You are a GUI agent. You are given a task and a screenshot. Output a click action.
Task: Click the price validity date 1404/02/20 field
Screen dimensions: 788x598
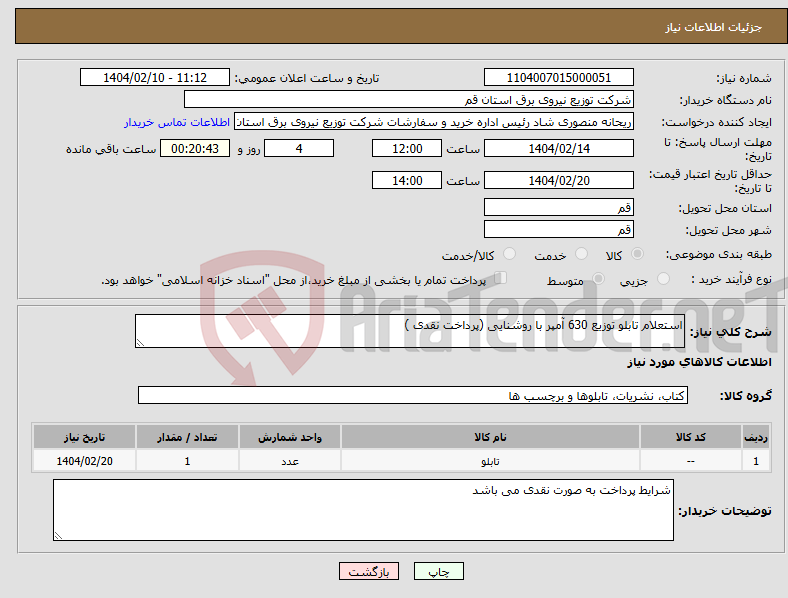coord(559,180)
